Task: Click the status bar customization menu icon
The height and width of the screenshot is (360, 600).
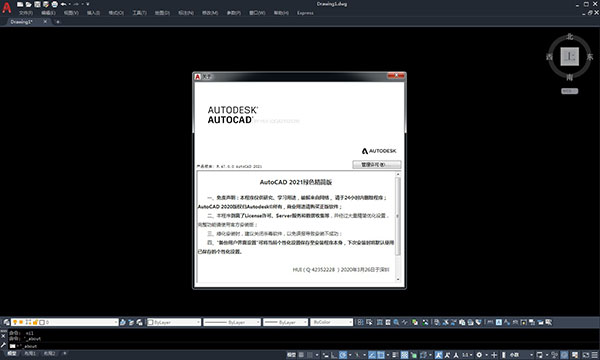Action: coord(594,355)
